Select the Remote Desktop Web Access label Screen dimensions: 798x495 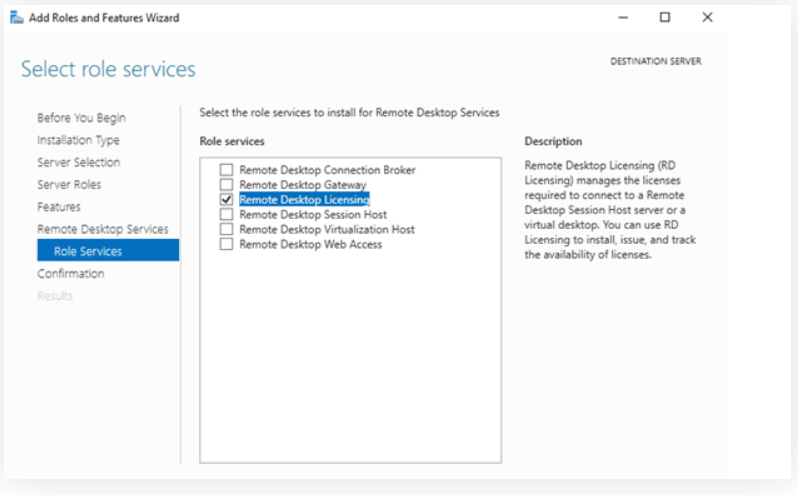(310, 244)
